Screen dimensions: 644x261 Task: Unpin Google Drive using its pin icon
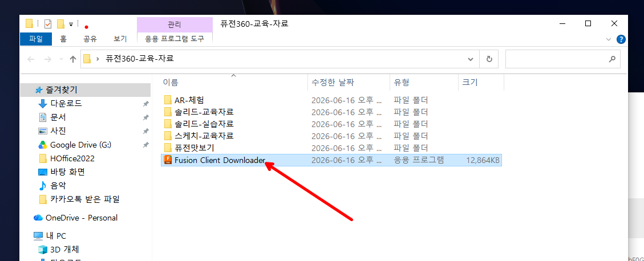point(145,145)
